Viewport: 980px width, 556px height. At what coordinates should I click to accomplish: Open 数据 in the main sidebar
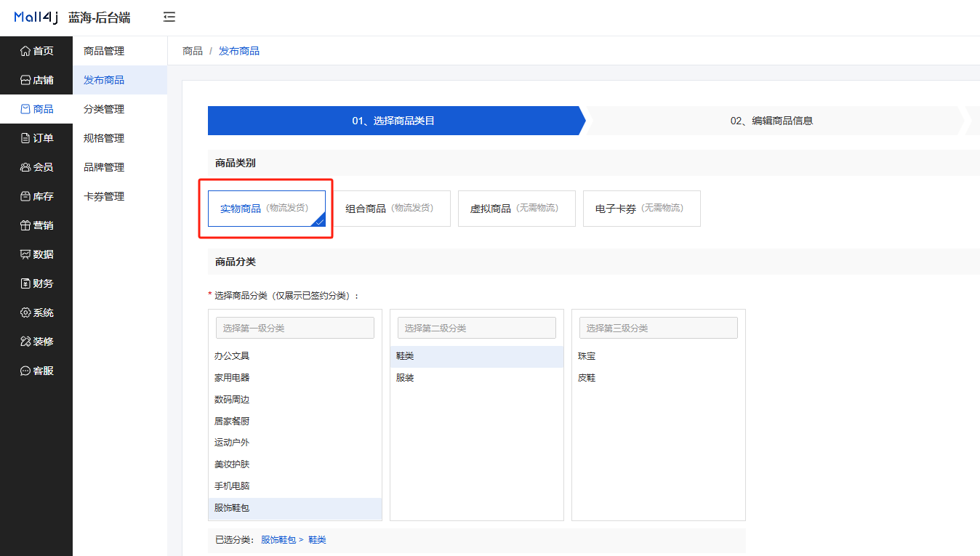tap(36, 254)
